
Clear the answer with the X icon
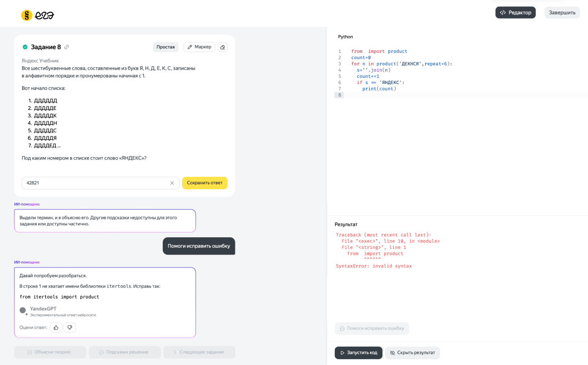pos(172,183)
